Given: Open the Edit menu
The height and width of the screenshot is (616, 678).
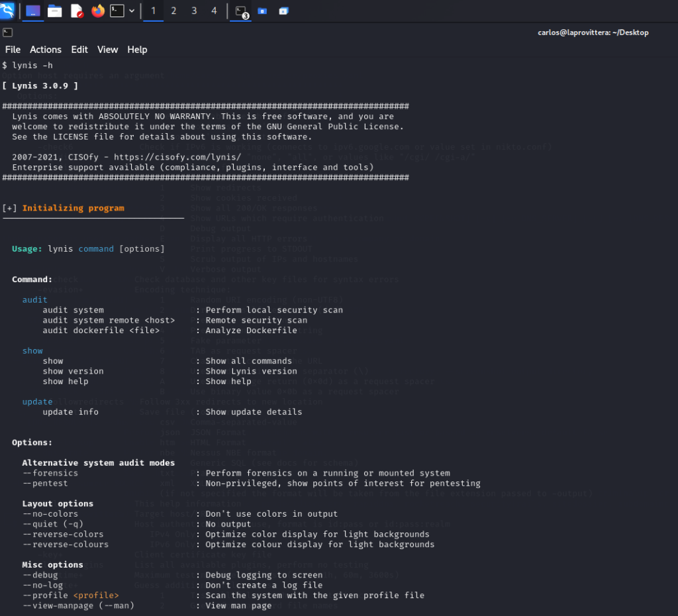Looking at the screenshot, I should point(79,50).
